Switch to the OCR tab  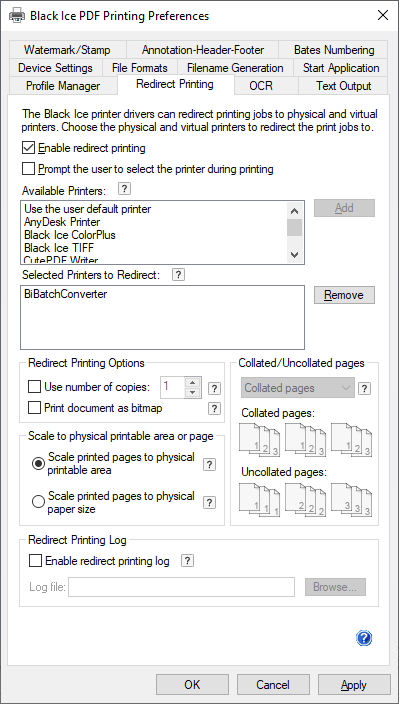(x=261, y=86)
